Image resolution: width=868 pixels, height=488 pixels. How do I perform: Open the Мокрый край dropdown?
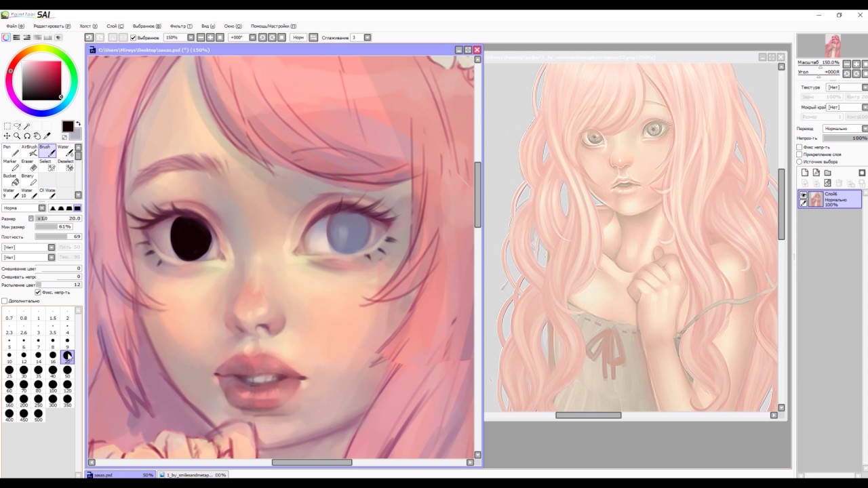pos(865,107)
